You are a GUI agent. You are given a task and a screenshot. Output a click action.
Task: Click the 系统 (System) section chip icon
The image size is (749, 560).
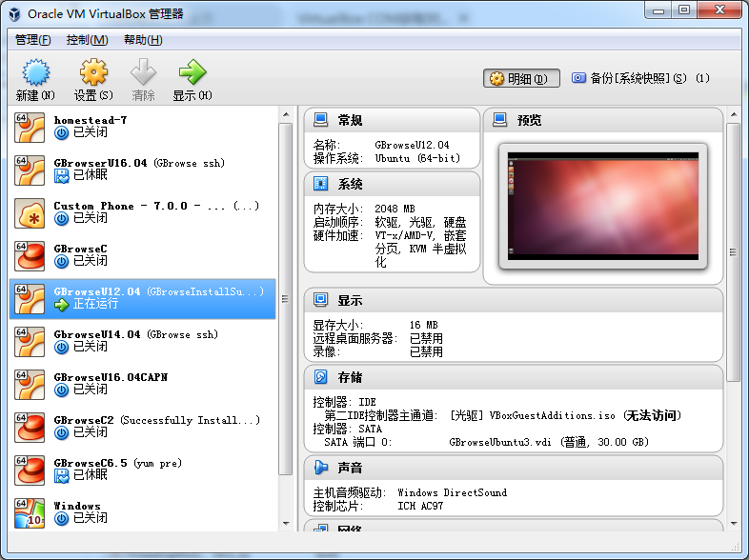[320, 183]
